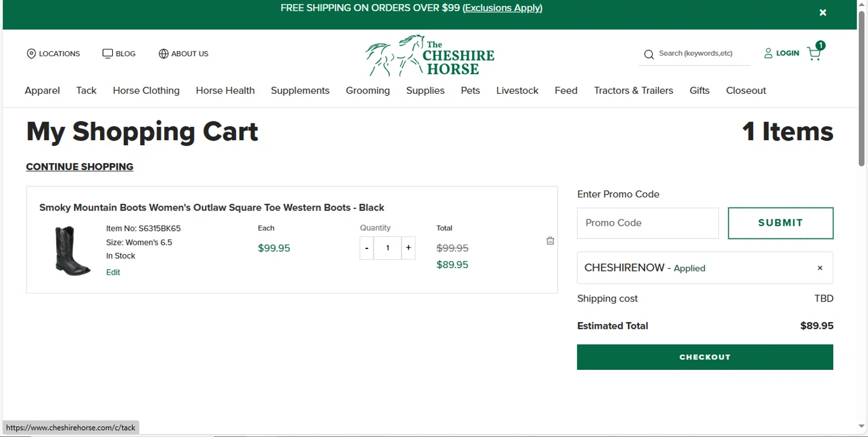This screenshot has width=868, height=437.
Task: Submit the promo code
Action: coord(781,223)
